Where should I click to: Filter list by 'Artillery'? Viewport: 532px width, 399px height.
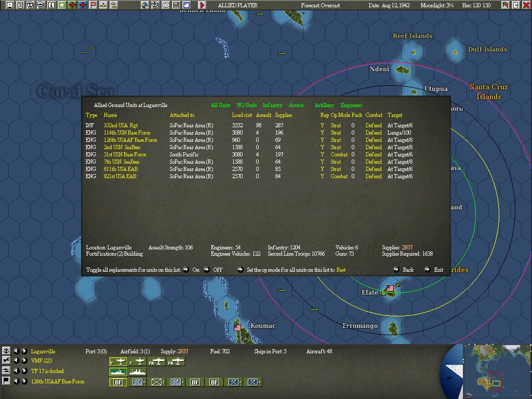click(324, 105)
